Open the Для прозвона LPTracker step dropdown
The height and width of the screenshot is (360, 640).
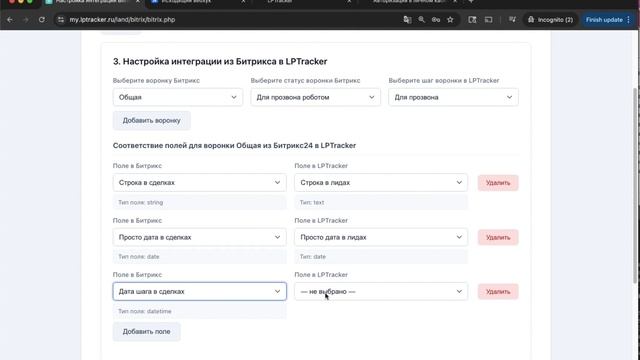pos(453,97)
